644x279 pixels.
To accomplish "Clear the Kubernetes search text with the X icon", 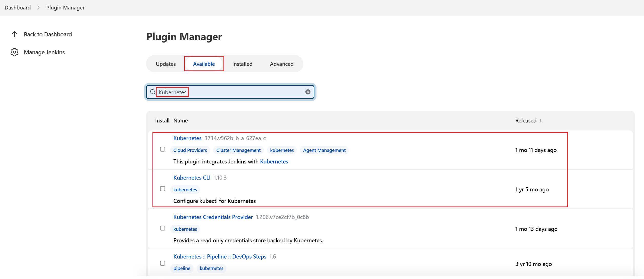I will pyautogui.click(x=308, y=92).
